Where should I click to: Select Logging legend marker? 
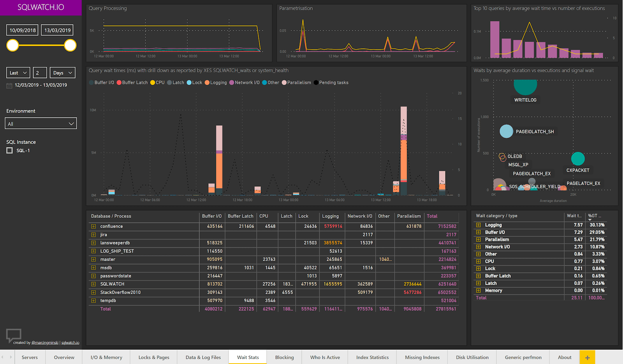coord(207,82)
